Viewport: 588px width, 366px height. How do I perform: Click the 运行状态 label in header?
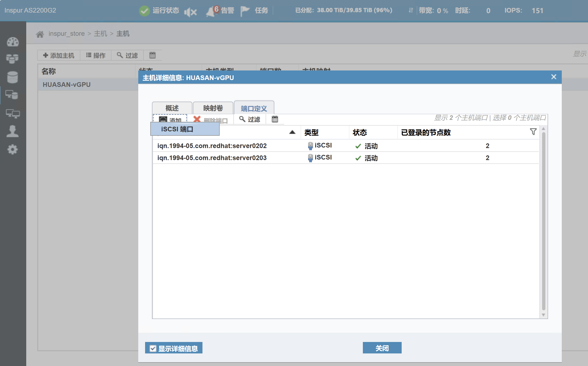pyautogui.click(x=166, y=10)
